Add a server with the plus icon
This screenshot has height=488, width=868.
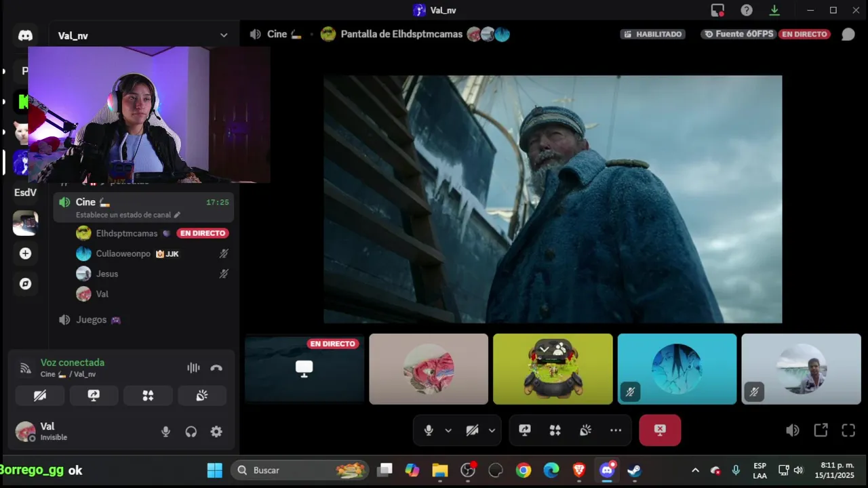click(x=25, y=253)
